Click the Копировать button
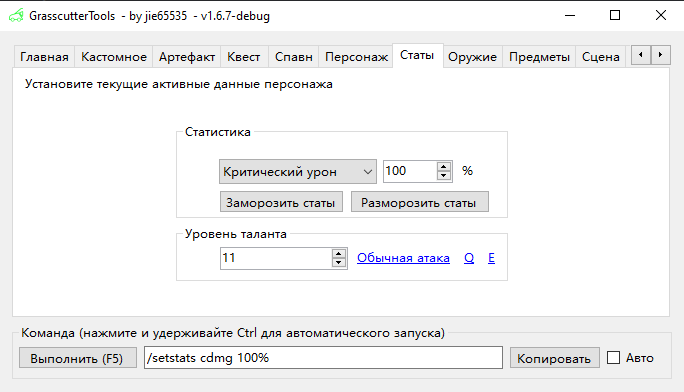This screenshot has width=684, height=392. [554, 358]
